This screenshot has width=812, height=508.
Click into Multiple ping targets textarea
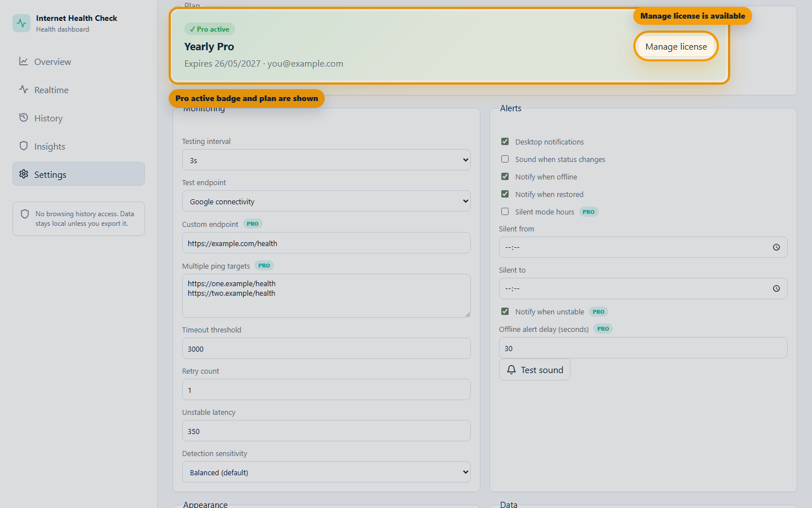326,296
